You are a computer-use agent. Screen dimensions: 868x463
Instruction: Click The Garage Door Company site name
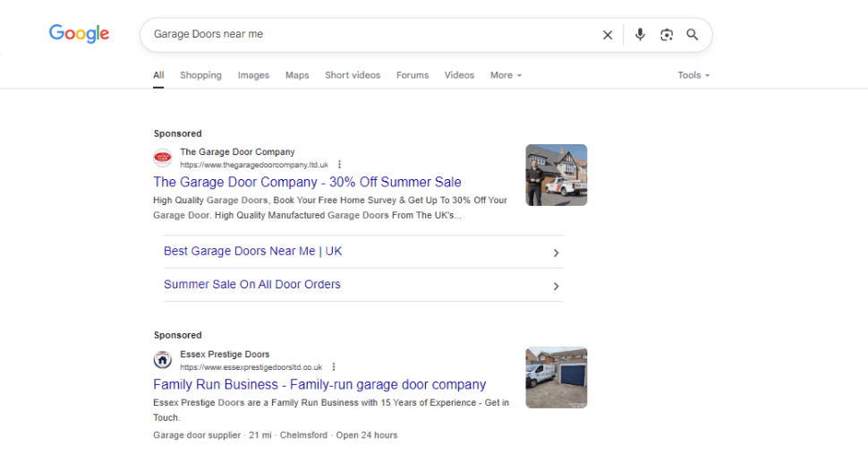click(x=237, y=151)
